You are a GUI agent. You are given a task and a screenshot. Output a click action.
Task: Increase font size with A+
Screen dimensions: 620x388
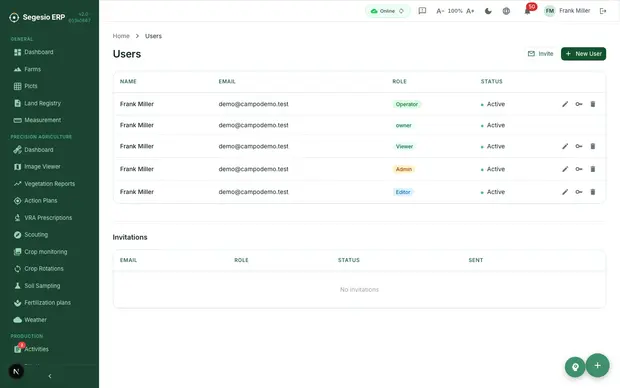pos(470,11)
